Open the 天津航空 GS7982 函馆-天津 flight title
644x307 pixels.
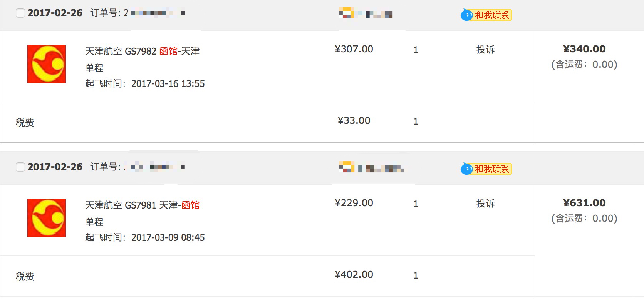(142, 51)
